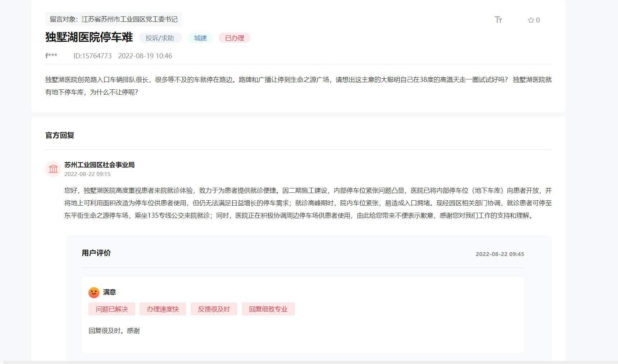The height and width of the screenshot is (364, 618).
Task: Open the 苏州工业园区社会事业局 responder name
Action: coord(99,165)
